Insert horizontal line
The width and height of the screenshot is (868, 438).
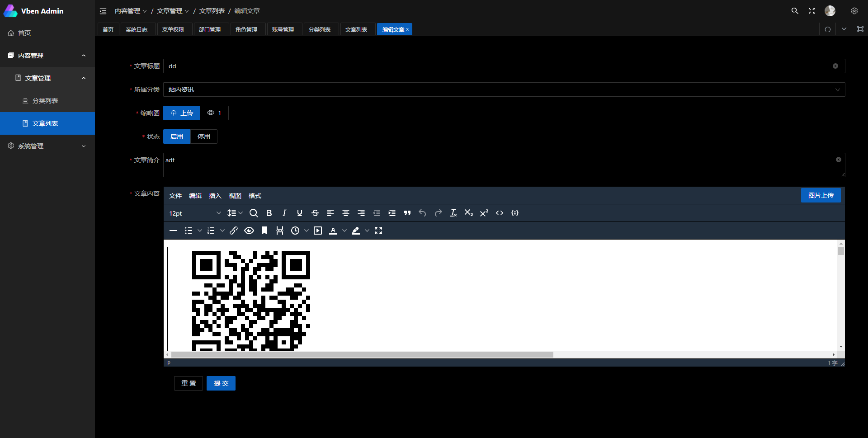click(173, 231)
